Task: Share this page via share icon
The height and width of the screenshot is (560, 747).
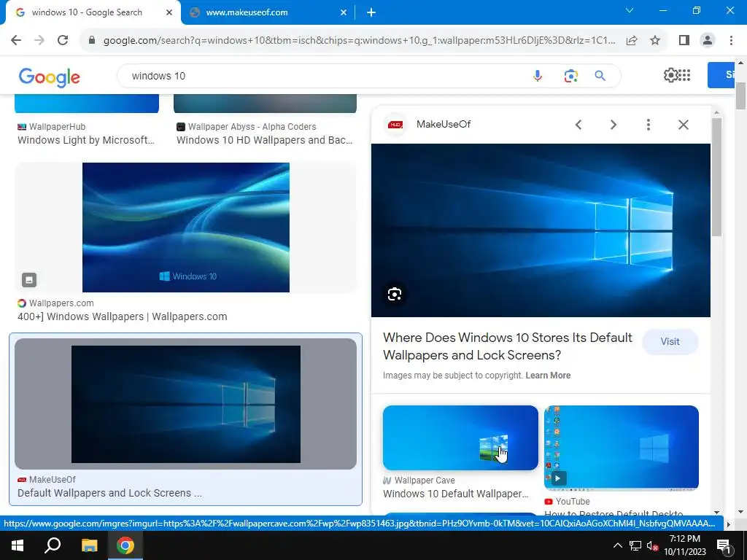Action: [x=632, y=41]
